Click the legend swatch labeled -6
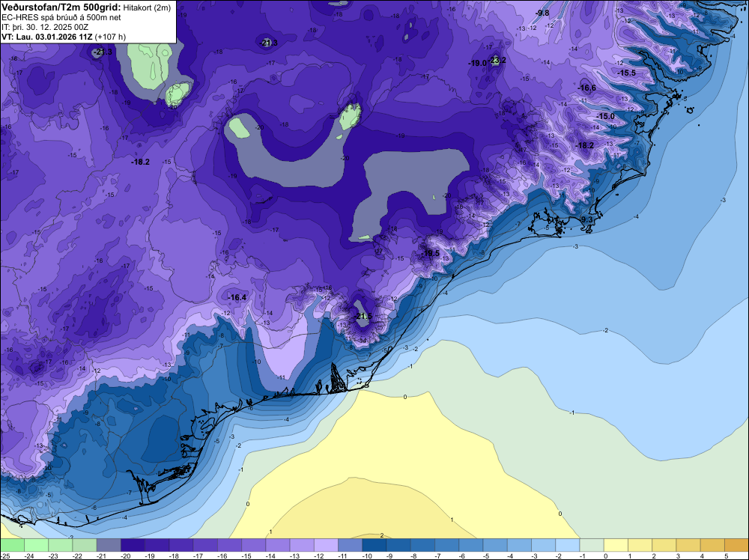This screenshot has height=560, width=749. click(470, 545)
